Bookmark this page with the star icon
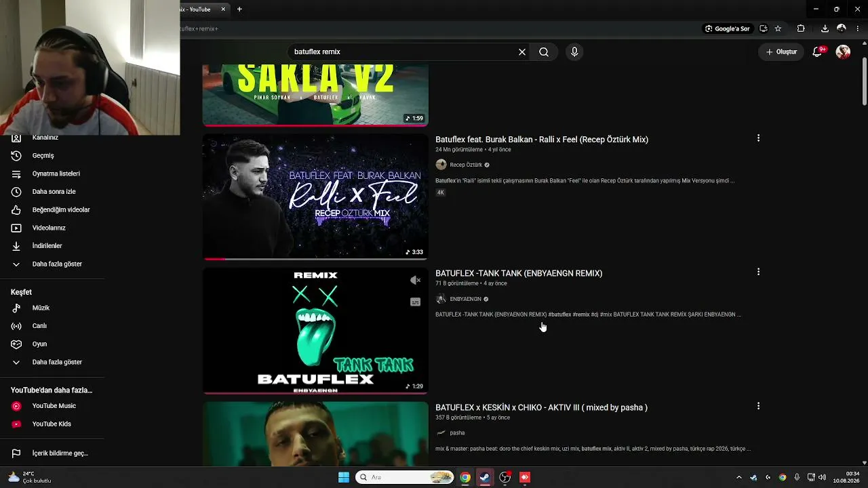The height and width of the screenshot is (488, 868). pos(778,28)
